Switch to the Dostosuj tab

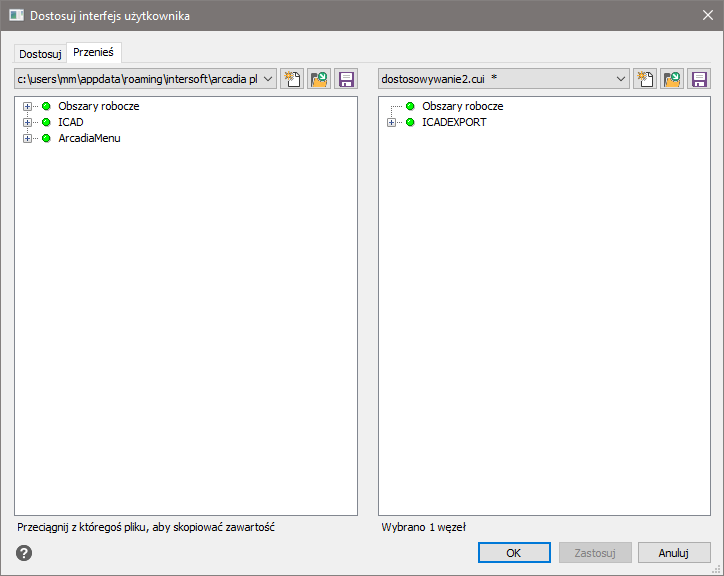(40, 54)
